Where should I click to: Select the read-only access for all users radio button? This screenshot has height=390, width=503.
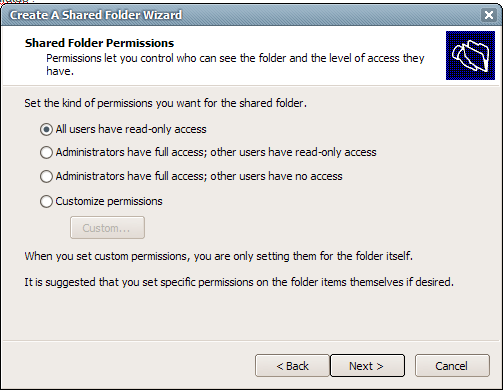(46, 129)
